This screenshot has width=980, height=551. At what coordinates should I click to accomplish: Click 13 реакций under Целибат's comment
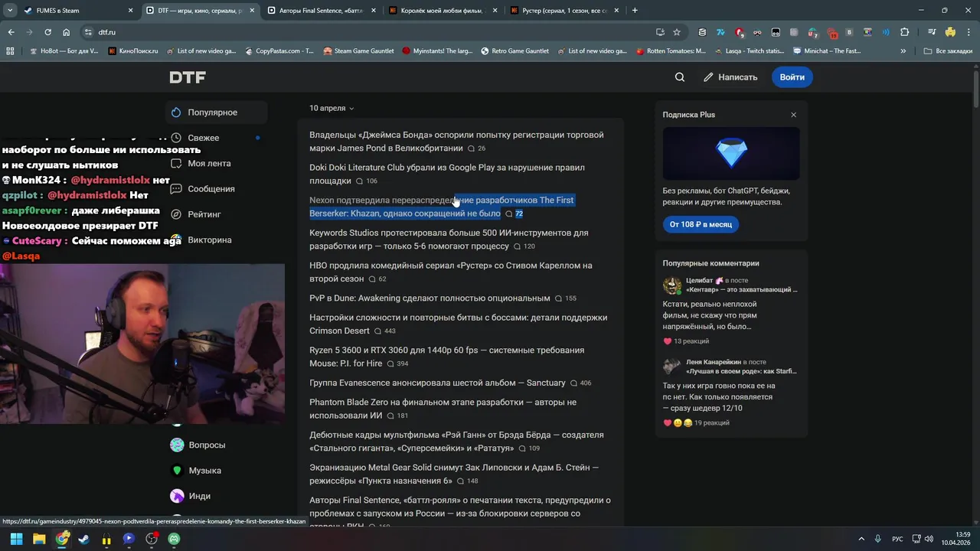point(686,341)
